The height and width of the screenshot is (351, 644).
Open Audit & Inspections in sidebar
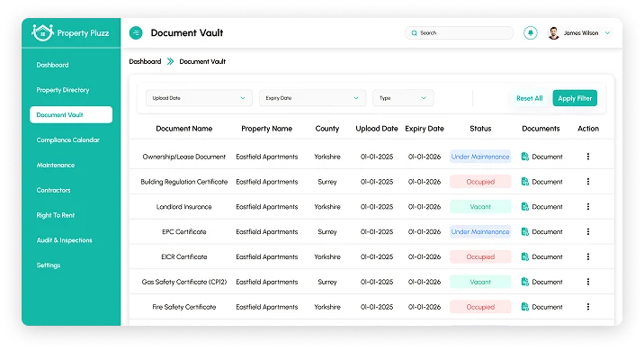pyautogui.click(x=65, y=240)
